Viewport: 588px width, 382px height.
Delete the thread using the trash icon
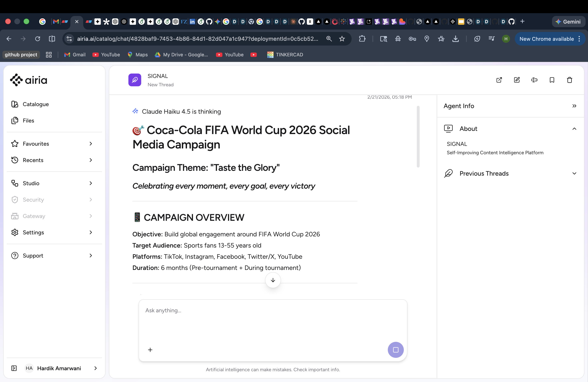(x=569, y=80)
